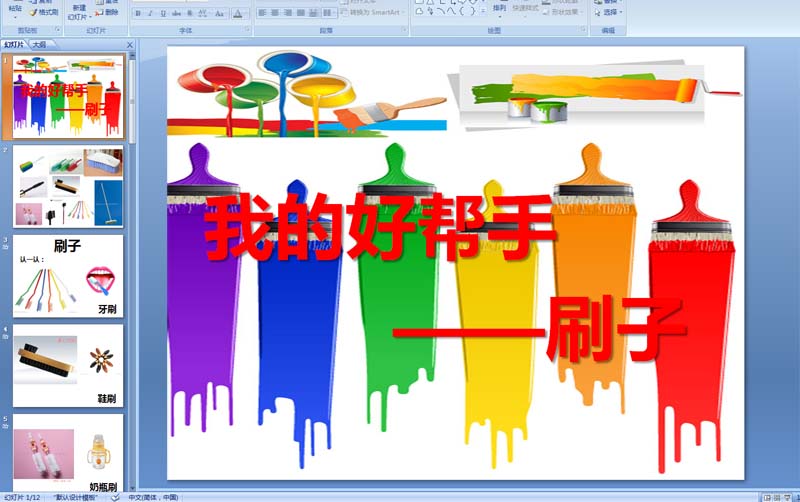This screenshot has height=502, width=800.
Task: Select slide 2 thumbnail with brush photos
Action: tap(68, 186)
